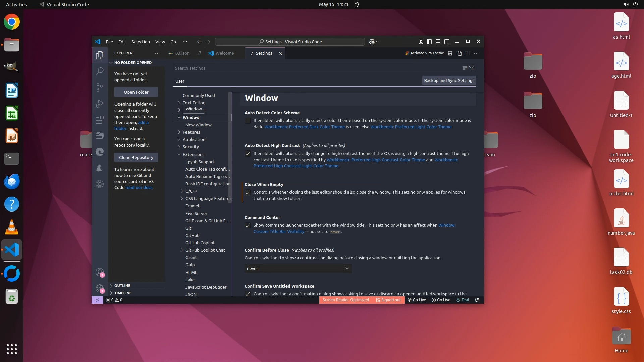The height and width of the screenshot is (362, 644).
Task: Open the Manage gear icon
Action: tap(100, 288)
